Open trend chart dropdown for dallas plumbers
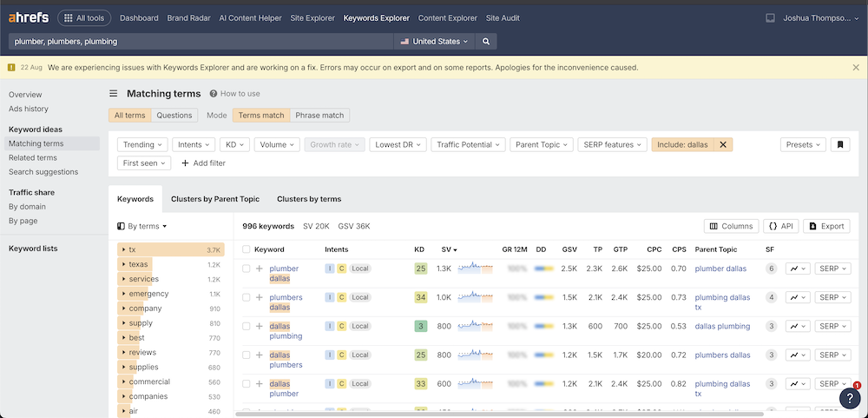 pos(798,355)
